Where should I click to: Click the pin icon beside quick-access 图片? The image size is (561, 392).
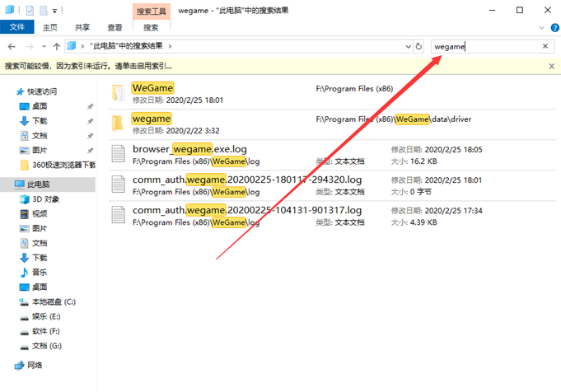(90, 151)
